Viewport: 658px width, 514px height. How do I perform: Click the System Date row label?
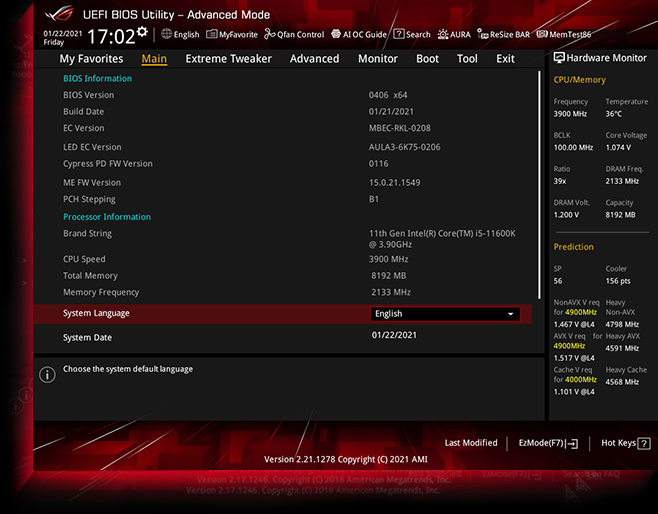coord(87,338)
